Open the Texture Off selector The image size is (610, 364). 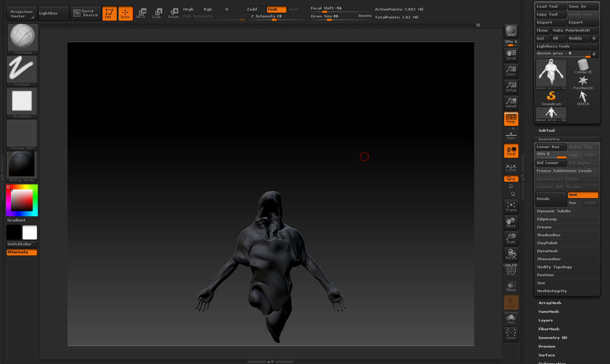[21, 135]
